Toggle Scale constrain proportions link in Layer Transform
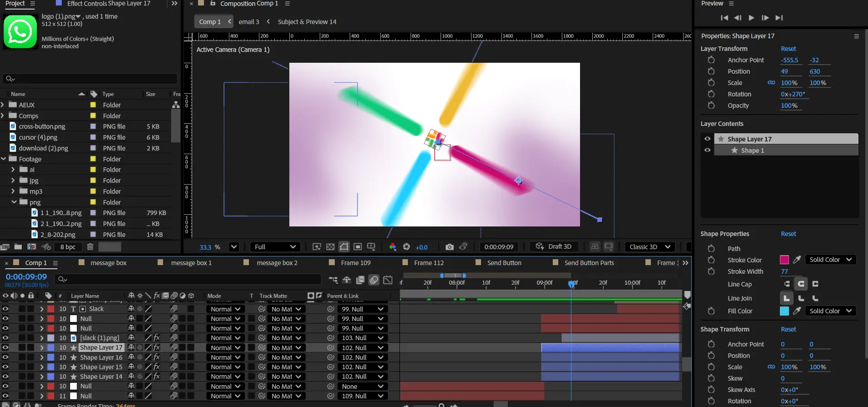 click(x=771, y=83)
